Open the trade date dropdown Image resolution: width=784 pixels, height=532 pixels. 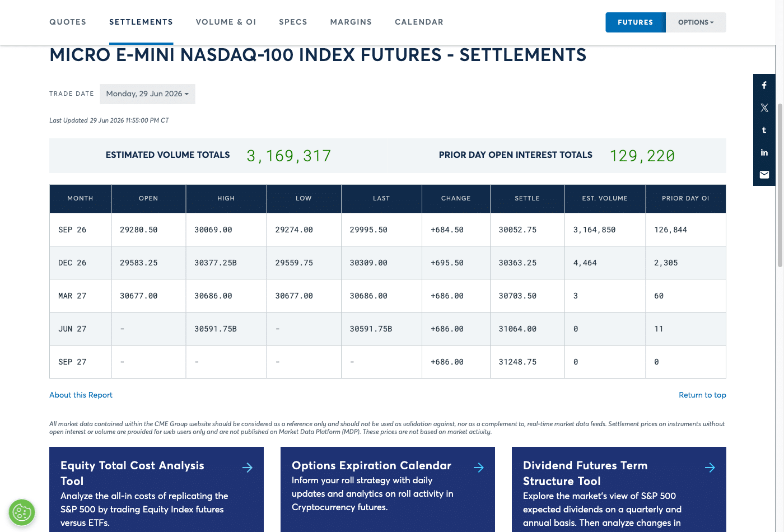[147, 94]
